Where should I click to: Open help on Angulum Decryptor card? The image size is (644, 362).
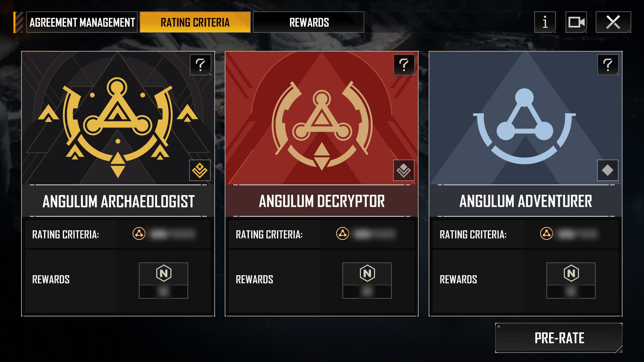(x=404, y=65)
